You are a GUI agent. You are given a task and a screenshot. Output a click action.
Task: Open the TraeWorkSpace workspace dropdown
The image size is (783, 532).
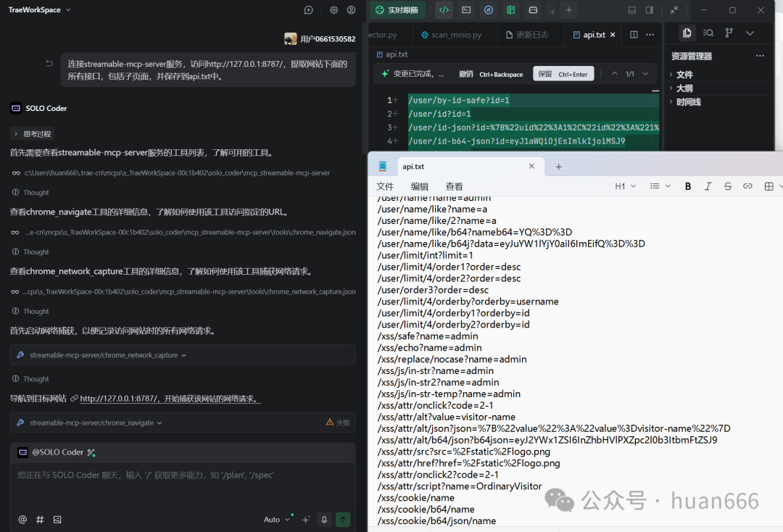click(x=39, y=10)
